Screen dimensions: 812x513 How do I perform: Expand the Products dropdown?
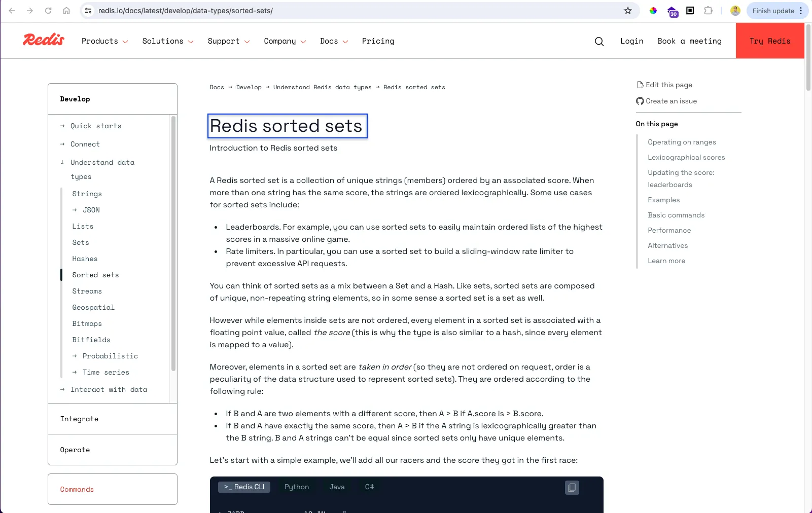point(104,41)
